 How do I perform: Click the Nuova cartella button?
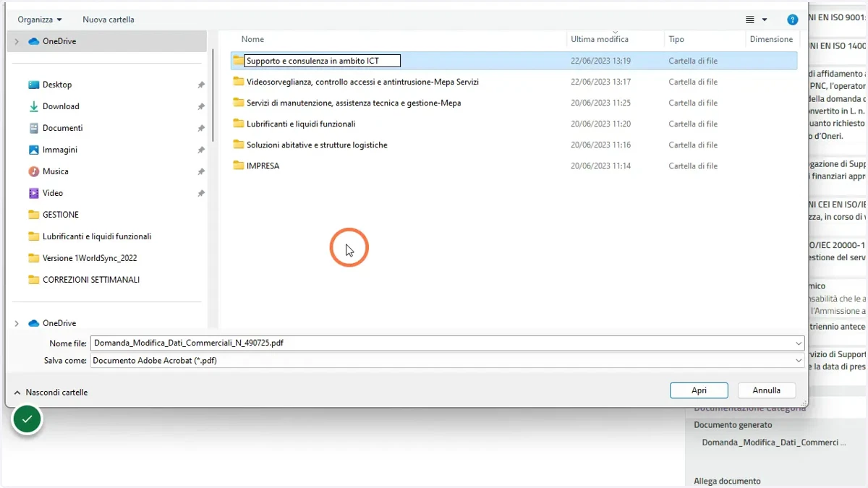109,20
